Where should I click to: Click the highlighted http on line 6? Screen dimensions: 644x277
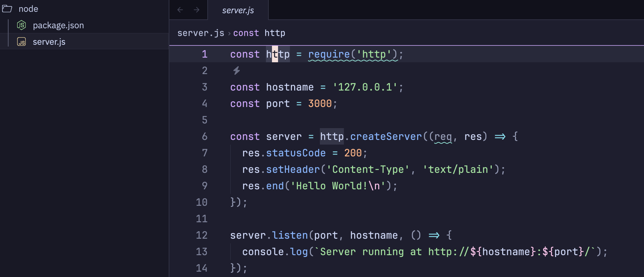pos(332,136)
